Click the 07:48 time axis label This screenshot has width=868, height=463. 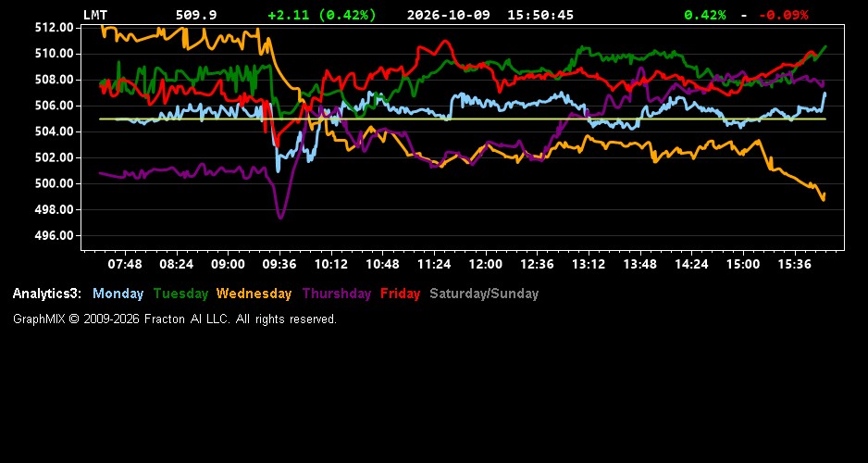click(x=125, y=264)
